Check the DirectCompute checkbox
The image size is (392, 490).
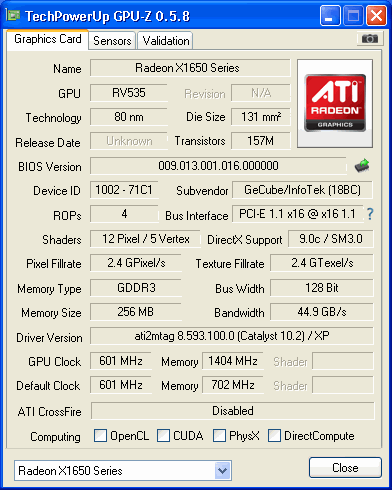(274, 435)
